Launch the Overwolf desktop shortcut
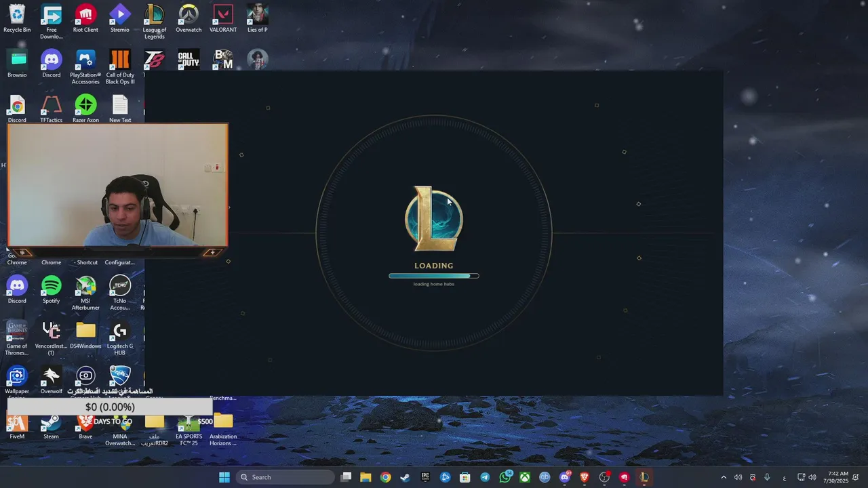868x488 pixels. 51,380
